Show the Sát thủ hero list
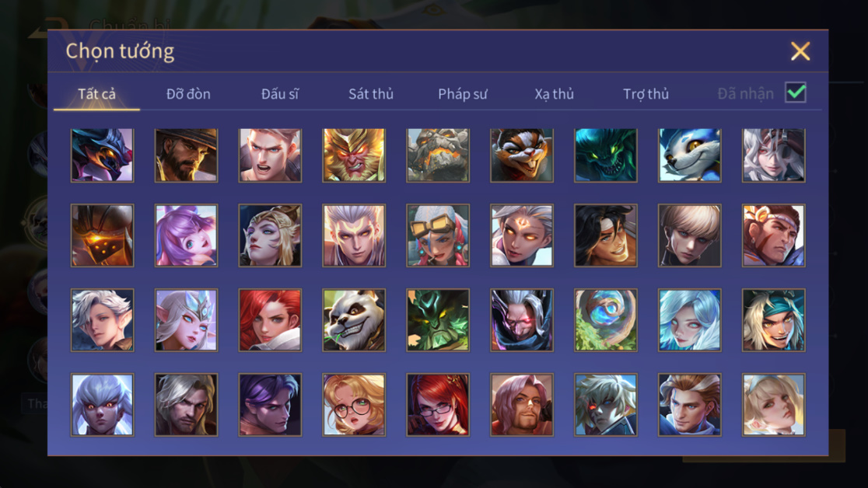The height and width of the screenshot is (488, 868). click(x=371, y=93)
